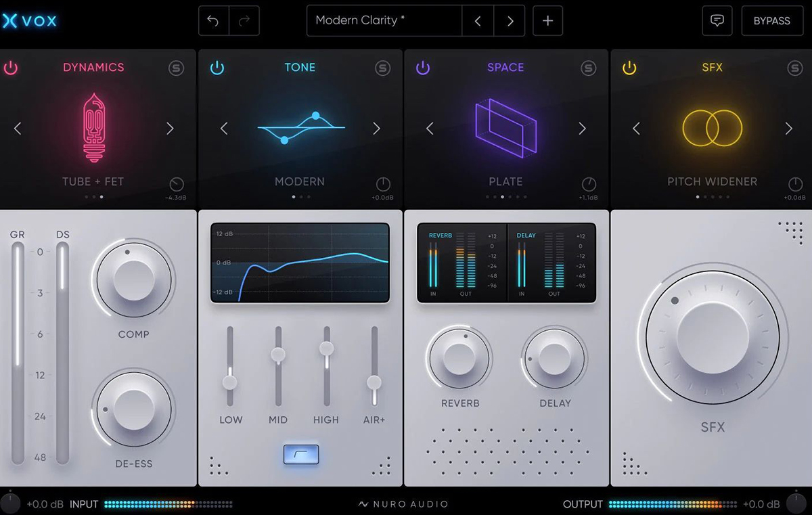Click the large SFX knob
The width and height of the screenshot is (812, 515).
tap(713, 336)
